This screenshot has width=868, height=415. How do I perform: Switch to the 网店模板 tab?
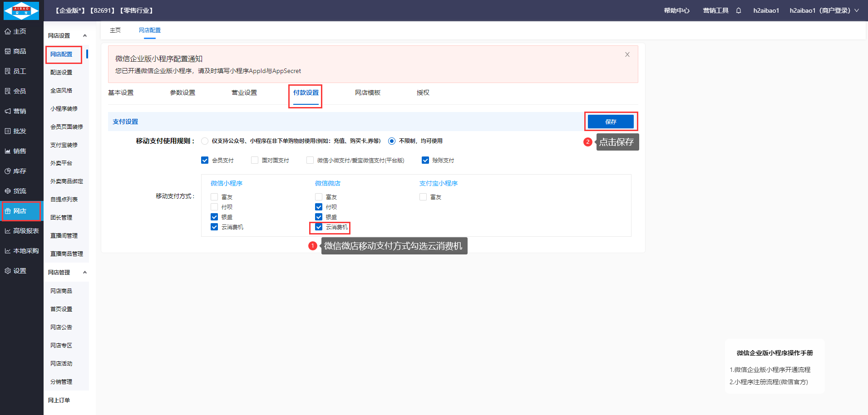tap(367, 93)
